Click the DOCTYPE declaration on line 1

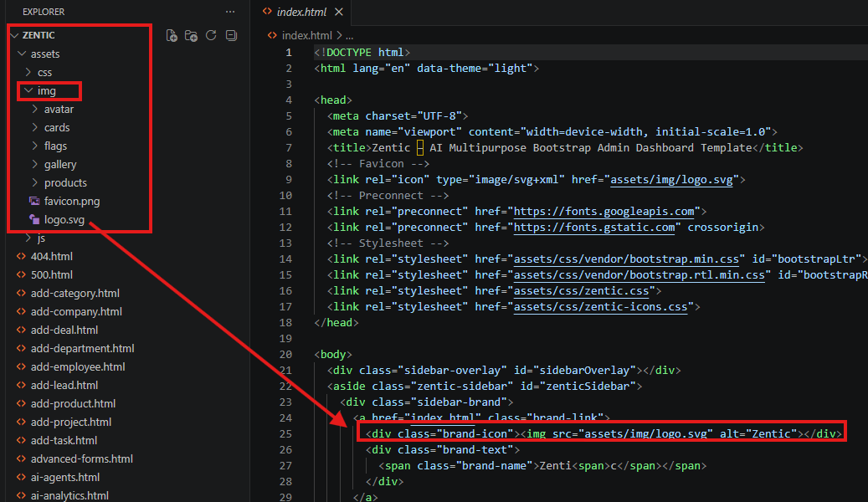point(362,53)
